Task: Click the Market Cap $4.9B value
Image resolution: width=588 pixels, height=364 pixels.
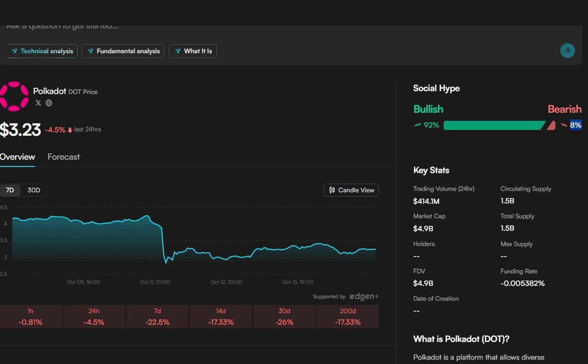Action: point(423,228)
